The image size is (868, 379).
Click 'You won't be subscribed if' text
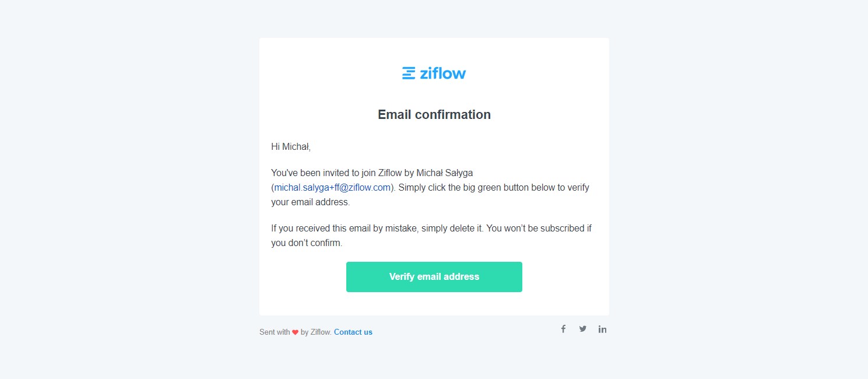point(539,229)
